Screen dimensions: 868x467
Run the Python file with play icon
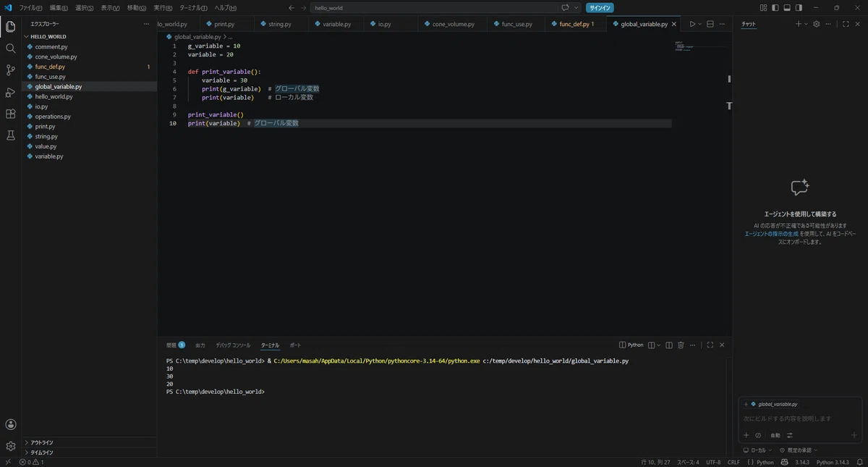(692, 24)
